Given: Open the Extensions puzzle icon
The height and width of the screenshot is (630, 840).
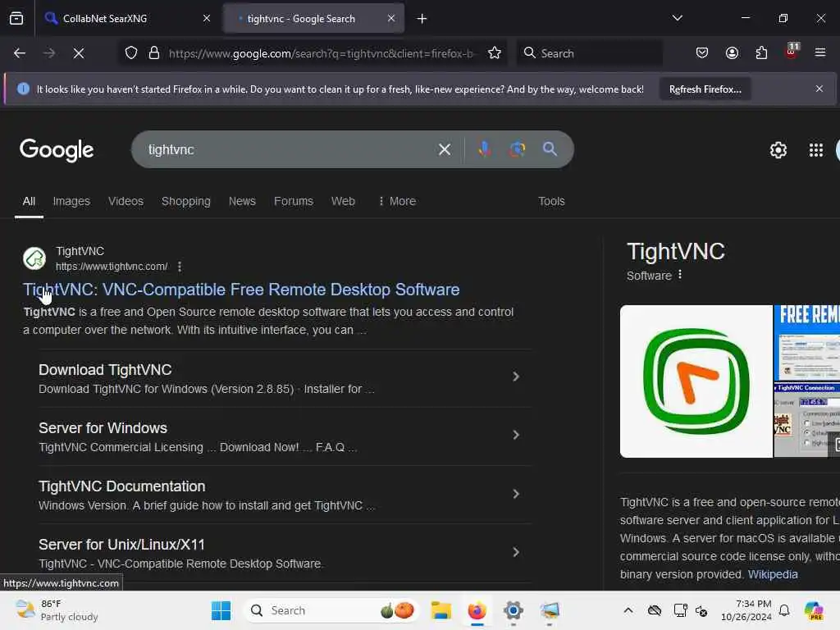Looking at the screenshot, I should click(x=761, y=53).
